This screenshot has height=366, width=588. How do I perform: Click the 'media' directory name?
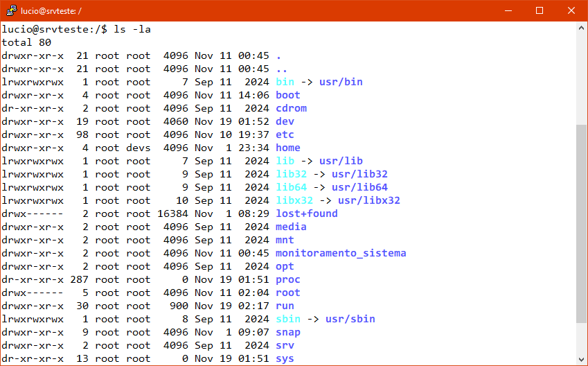[291, 227]
